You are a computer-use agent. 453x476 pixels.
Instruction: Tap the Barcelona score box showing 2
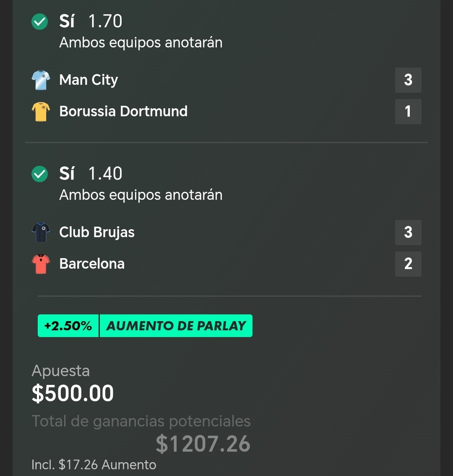pos(408,264)
